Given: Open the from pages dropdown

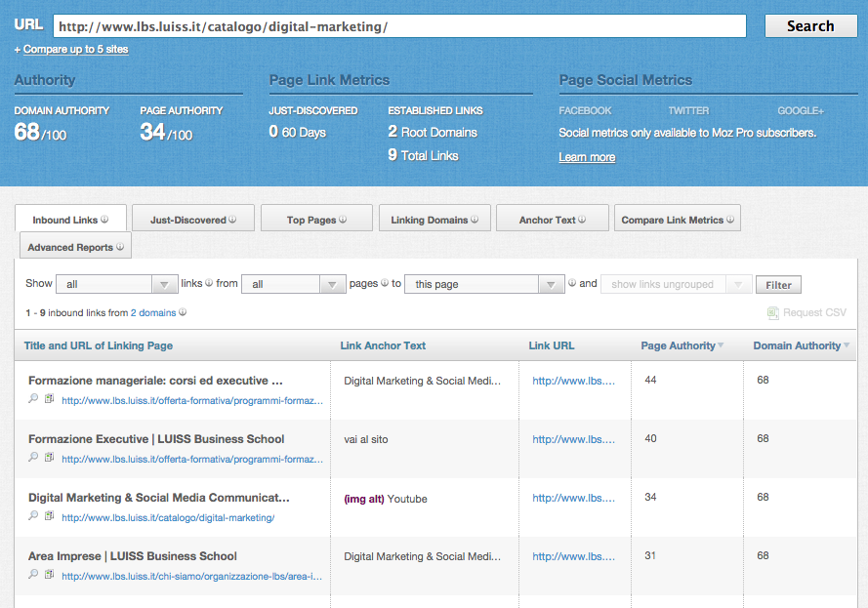Looking at the screenshot, I should coord(293,284).
